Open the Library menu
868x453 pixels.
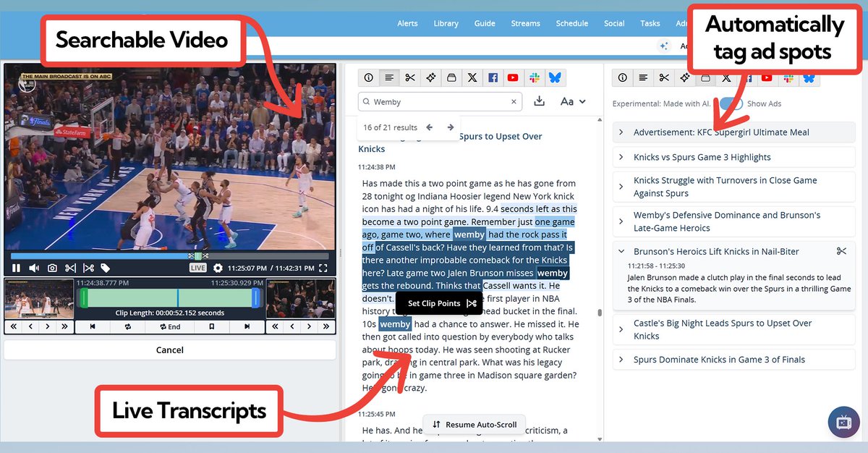(x=446, y=23)
